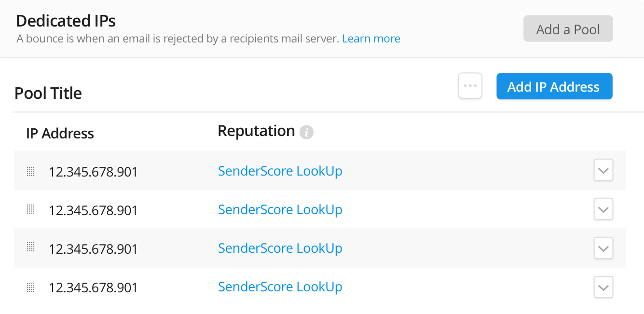Click the Reputation column header
Viewport: 644px width, 314px height.
click(x=256, y=131)
